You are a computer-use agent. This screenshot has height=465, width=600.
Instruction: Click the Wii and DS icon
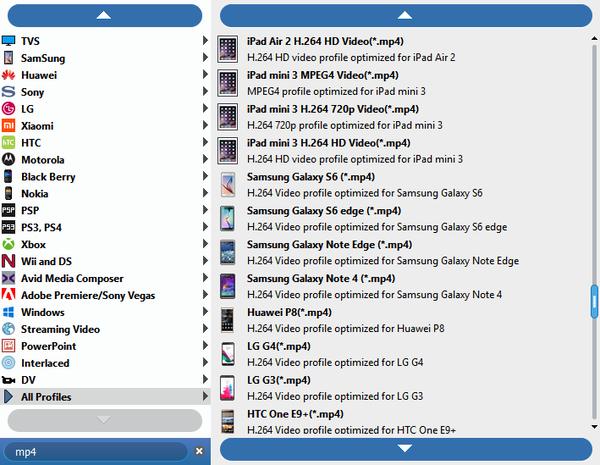pos(8,261)
